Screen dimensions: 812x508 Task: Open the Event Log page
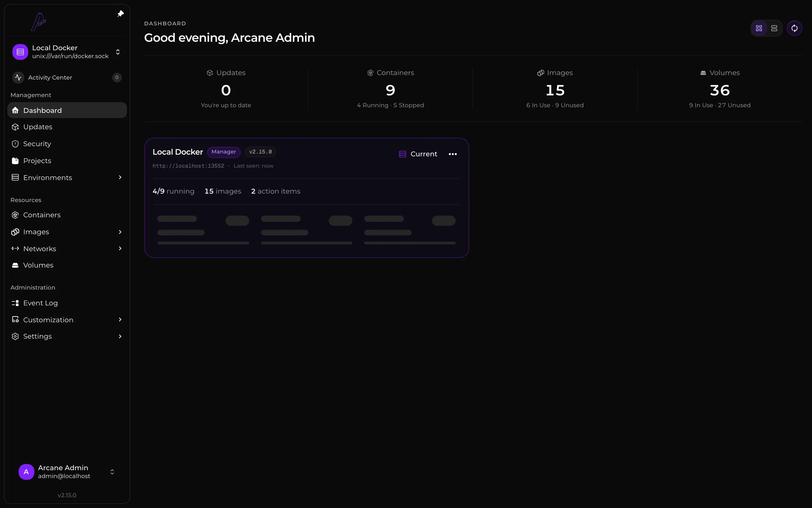[67, 303]
